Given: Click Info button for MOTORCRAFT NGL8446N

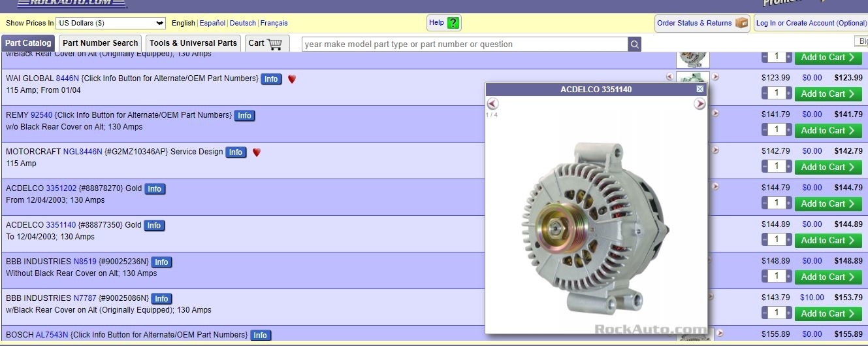Looking at the screenshot, I should [x=236, y=152].
